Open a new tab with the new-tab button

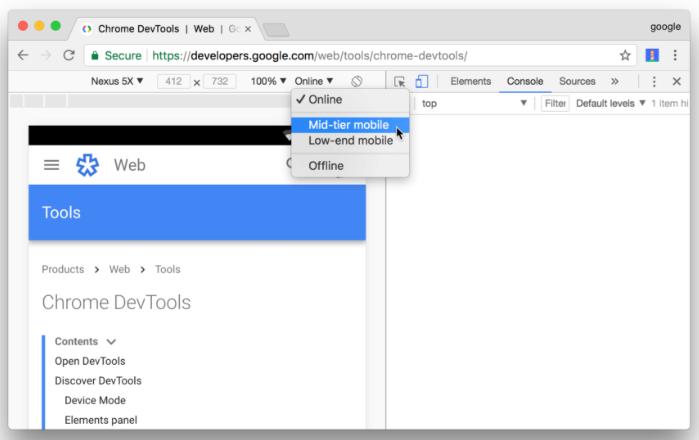(276, 30)
